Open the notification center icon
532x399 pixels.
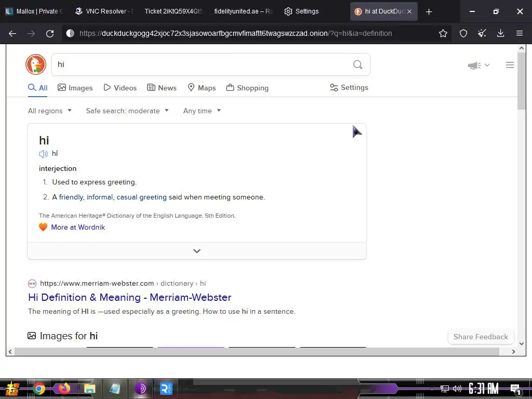[x=515, y=389]
